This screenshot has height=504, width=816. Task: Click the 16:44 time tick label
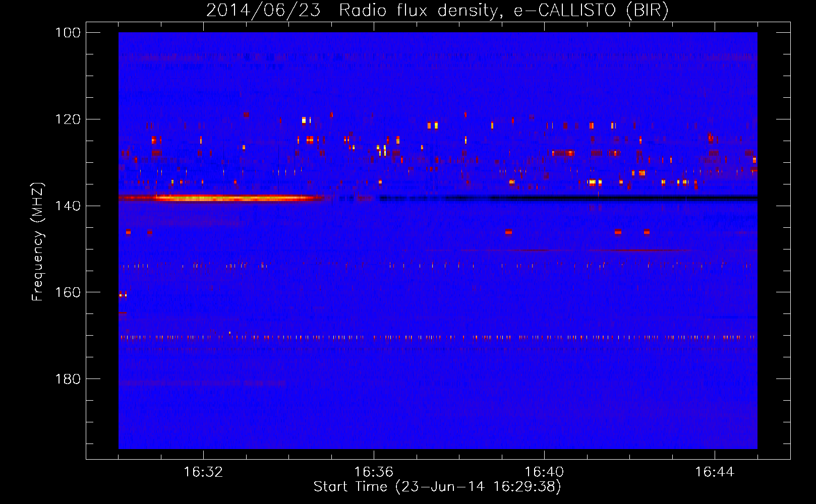point(715,472)
